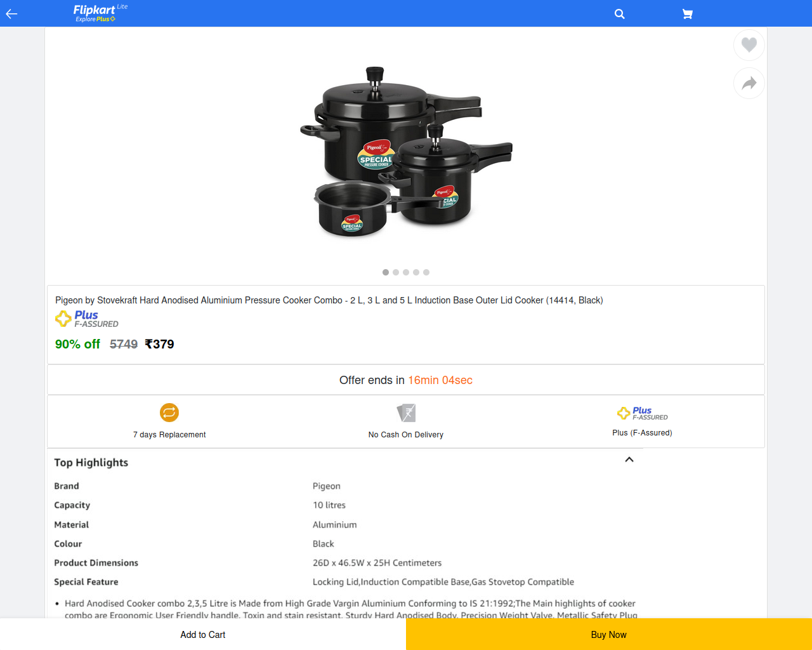
Task: Click the yellow Buy Now button
Action: (609, 635)
